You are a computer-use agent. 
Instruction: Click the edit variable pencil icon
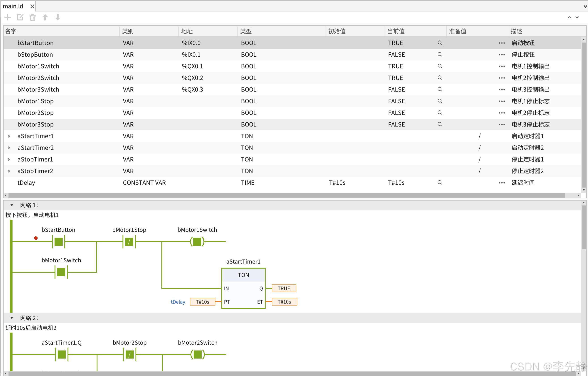point(20,17)
